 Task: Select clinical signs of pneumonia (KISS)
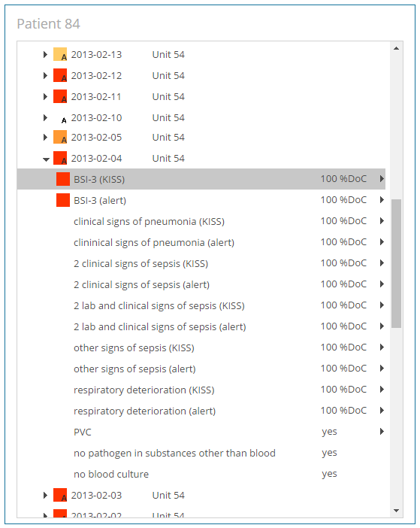[x=201, y=221]
